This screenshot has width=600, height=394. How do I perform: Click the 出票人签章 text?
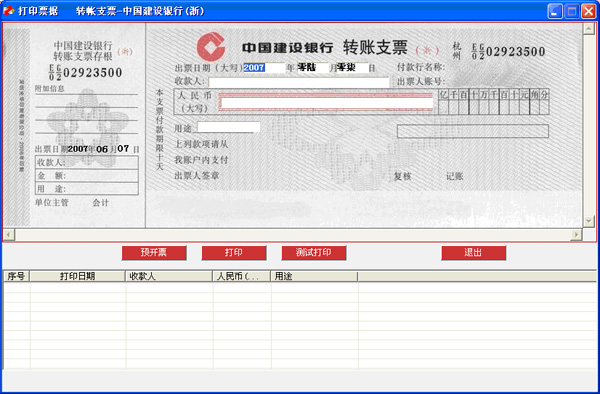tap(197, 176)
